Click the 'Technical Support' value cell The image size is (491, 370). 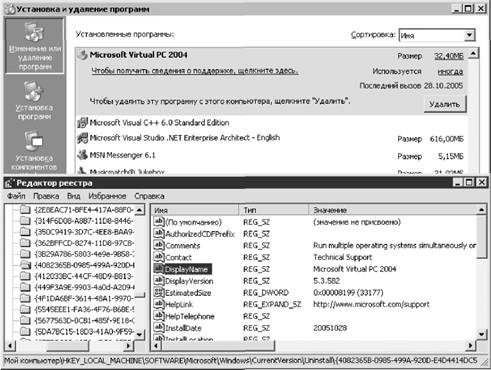(x=342, y=257)
